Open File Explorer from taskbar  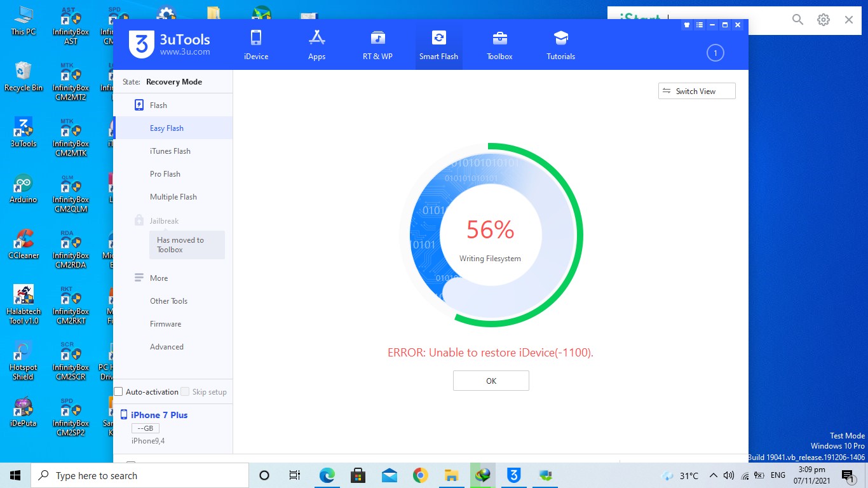point(451,475)
